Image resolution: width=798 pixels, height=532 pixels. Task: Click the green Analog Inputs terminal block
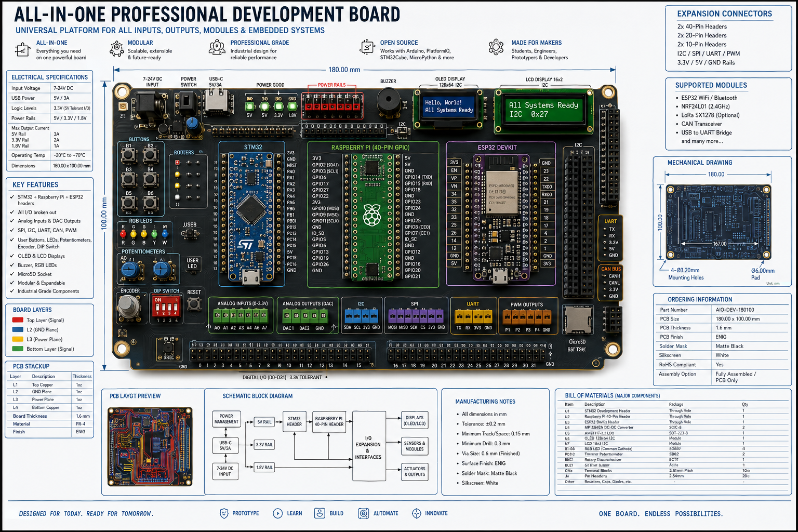click(x=242, y=316)
